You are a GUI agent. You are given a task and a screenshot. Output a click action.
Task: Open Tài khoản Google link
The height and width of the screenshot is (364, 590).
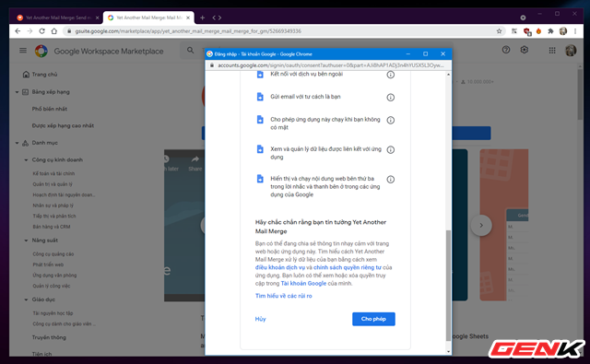coord(303,283)
